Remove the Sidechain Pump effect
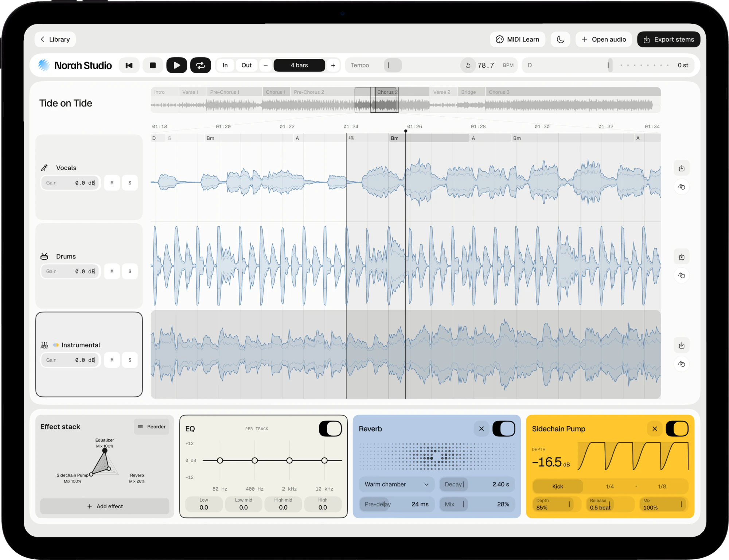The image size is (729, 560). [655, 429]
